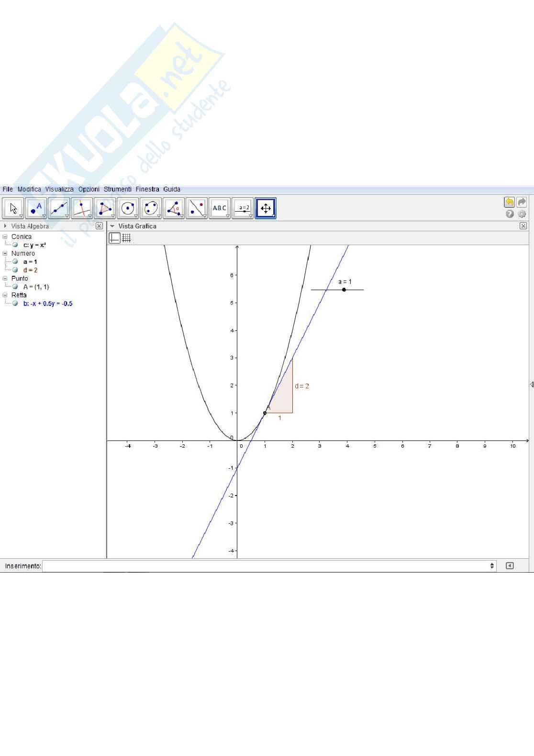Click the Undo arrow icon
This screenshot has width=534, height=756.
[509, 202]
